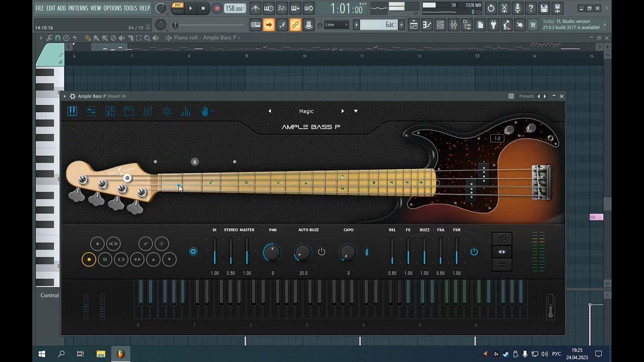
Task: Toggle the orange link/multilink icon
Action: coord(295,25)
